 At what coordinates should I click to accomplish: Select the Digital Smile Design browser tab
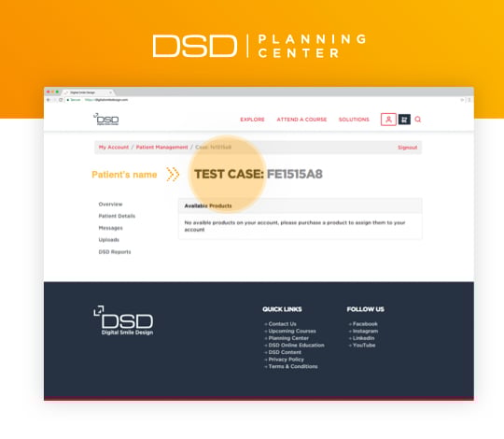pyautogui.click(x=88, y=92)
